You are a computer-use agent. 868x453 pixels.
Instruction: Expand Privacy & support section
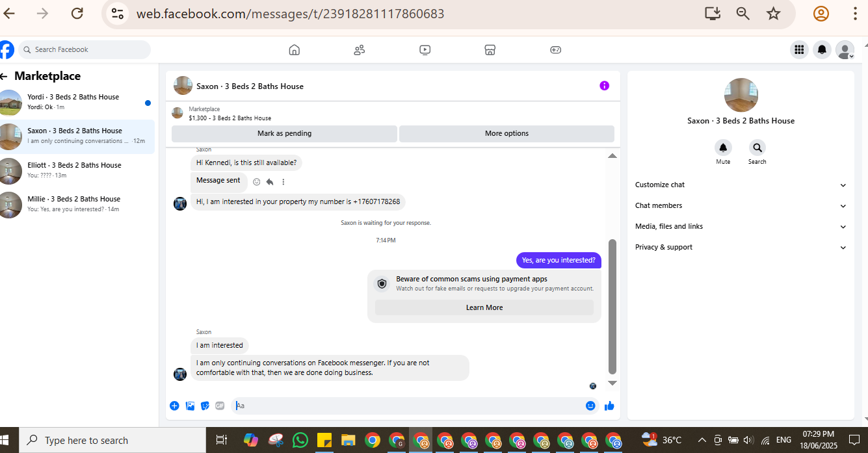(741, 247)
